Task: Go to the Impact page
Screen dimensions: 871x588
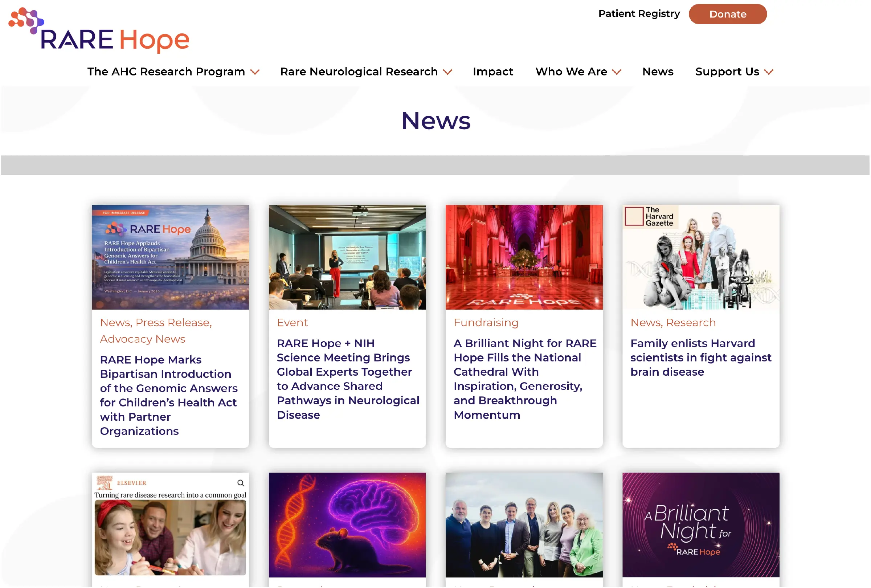Action: pos(493,72)
